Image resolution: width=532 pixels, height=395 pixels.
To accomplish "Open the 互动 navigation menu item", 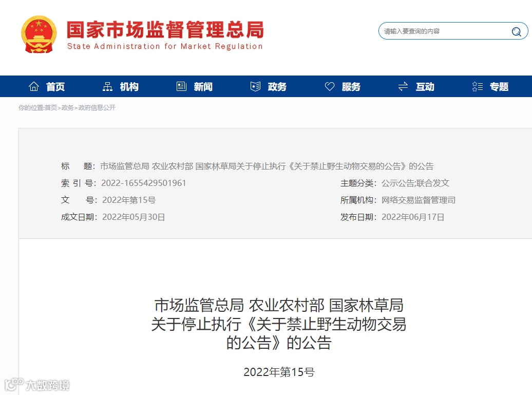I will click(x=425, y=87).
